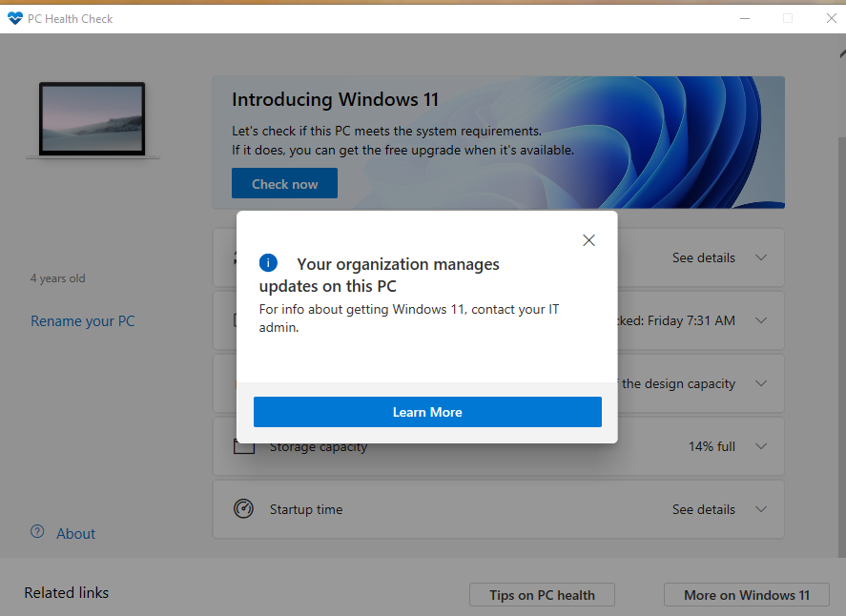Click the laptop thumbnail image
Image resolution: width=846 pixels, height=616 pixels.
pos(93,120)
